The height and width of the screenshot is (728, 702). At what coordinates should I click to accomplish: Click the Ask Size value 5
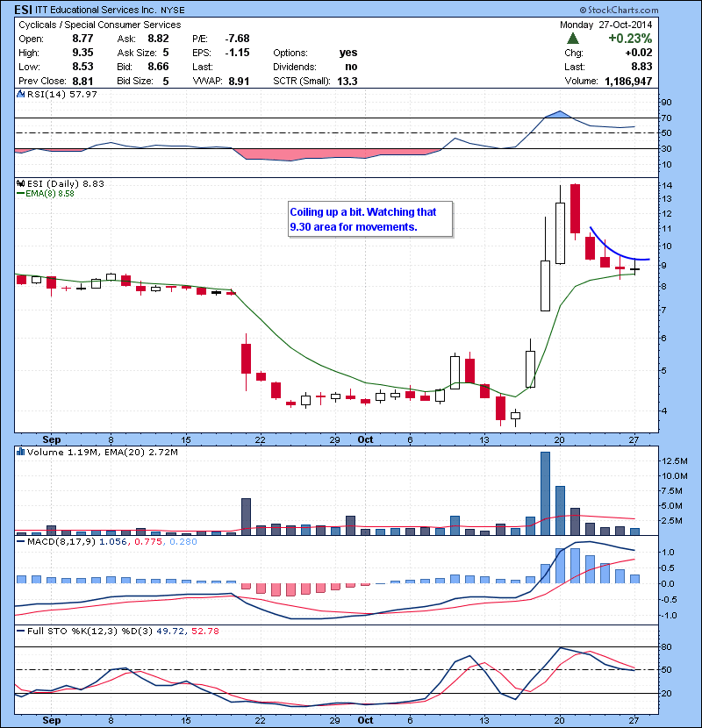[x=166, y=53]
